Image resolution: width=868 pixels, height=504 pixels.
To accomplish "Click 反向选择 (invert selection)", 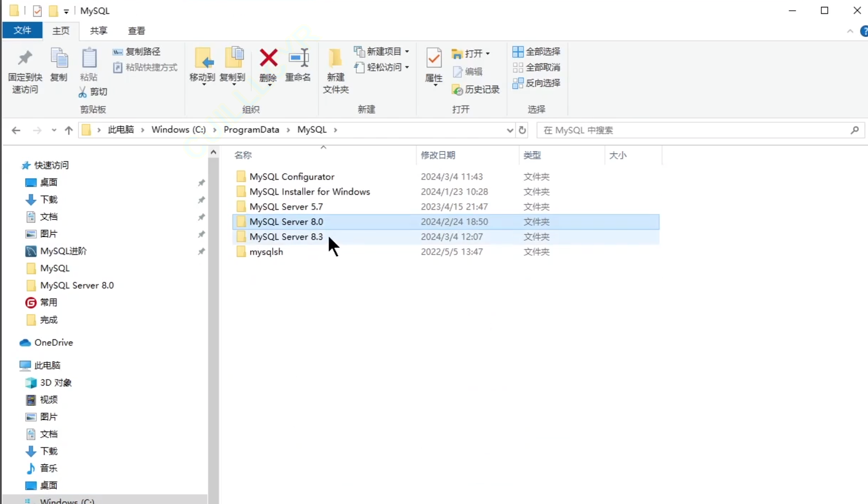I will [536, 83].
